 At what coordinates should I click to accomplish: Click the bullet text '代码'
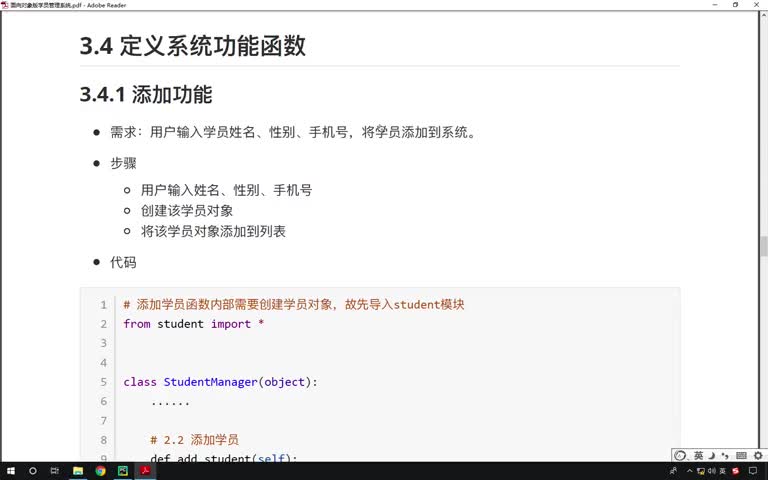click(x=123, y=262)
